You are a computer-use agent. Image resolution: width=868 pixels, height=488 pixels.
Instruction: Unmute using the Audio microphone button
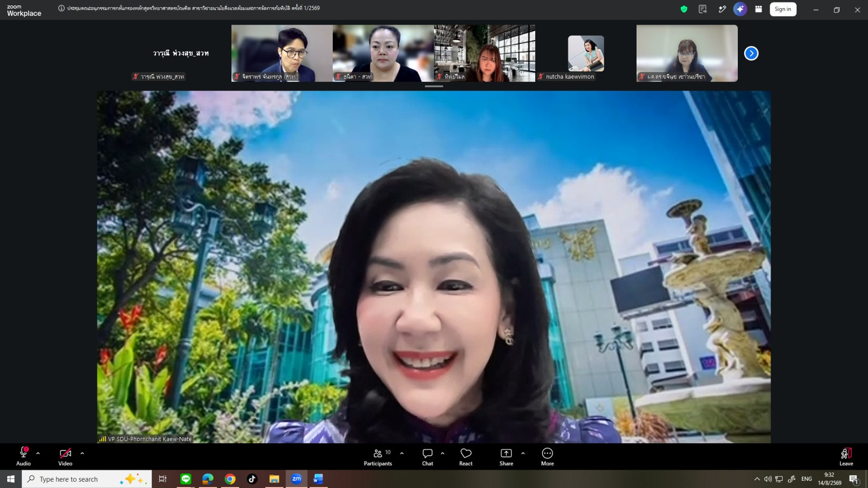(23, 456)
